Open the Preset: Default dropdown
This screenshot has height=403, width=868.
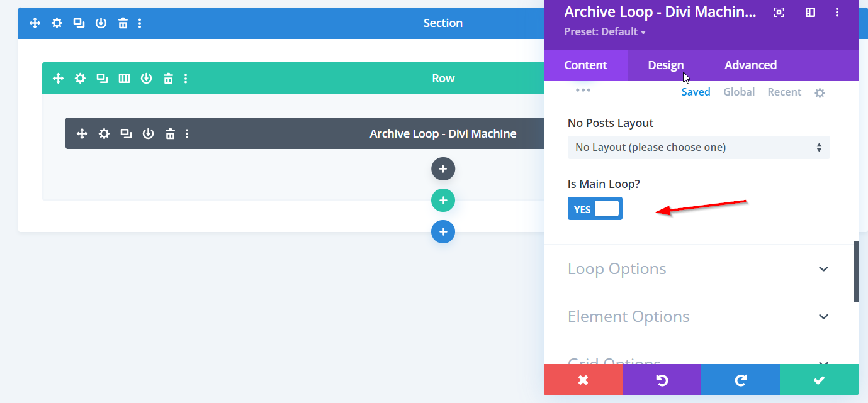605,31
